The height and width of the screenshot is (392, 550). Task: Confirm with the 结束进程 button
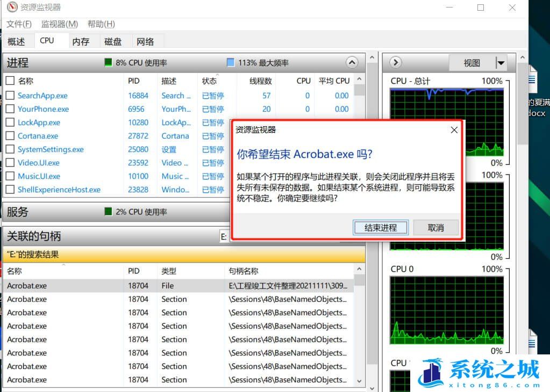click(381, 228)
